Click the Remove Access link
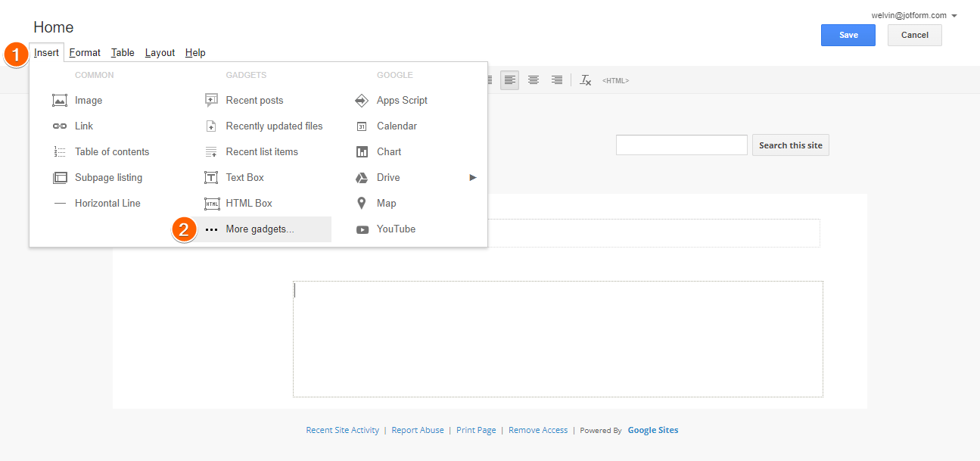980x461 pixels. click(538, 430)
